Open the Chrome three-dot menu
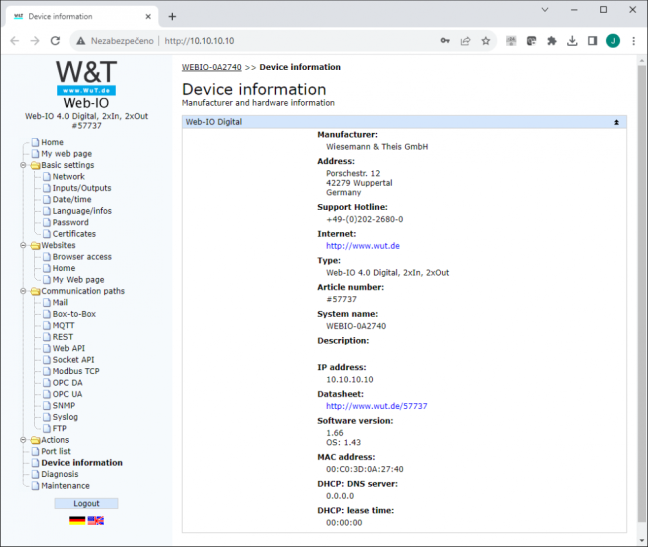Viewport: 648px width, 547px height. (x=634, y=40)
